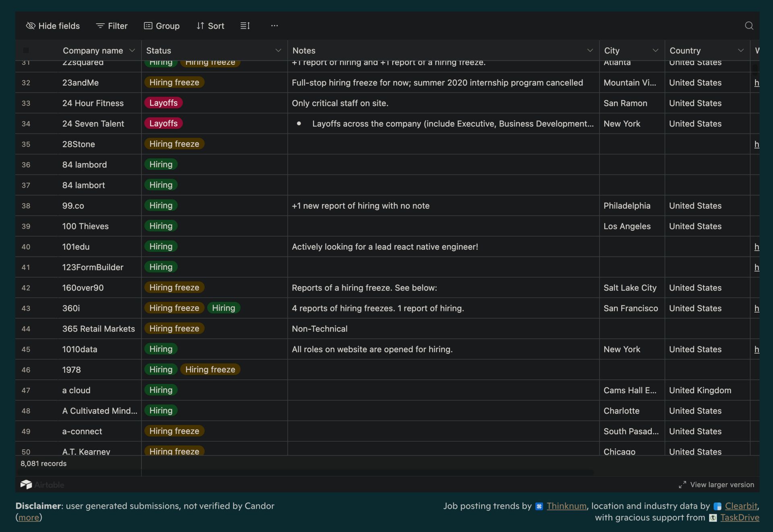The image size is (773, 532).
Task: Select the 365 Retail Markets cell
Action: [x=99, y=329]
